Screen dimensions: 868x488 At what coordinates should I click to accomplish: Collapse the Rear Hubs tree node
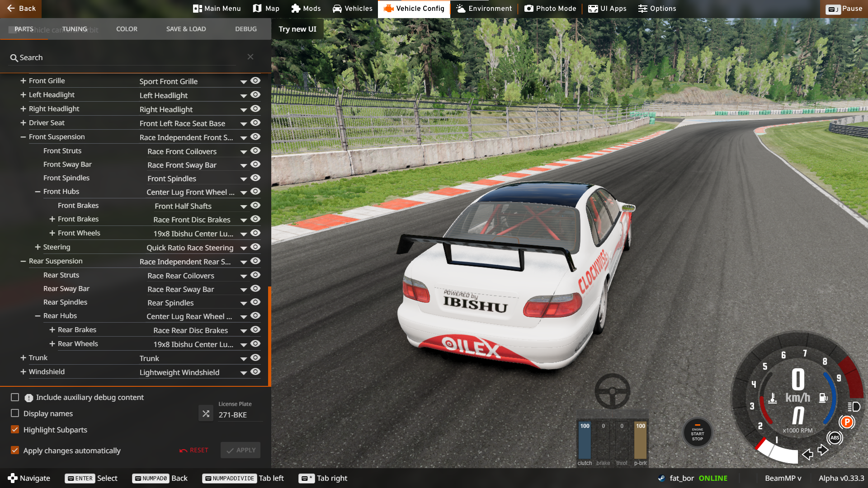coord(38,315)
